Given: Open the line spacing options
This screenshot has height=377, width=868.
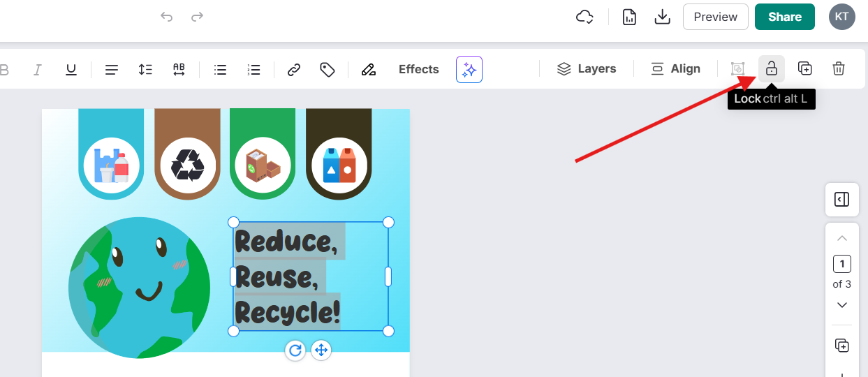Looking at the screenshot, I should click(145, 69).
